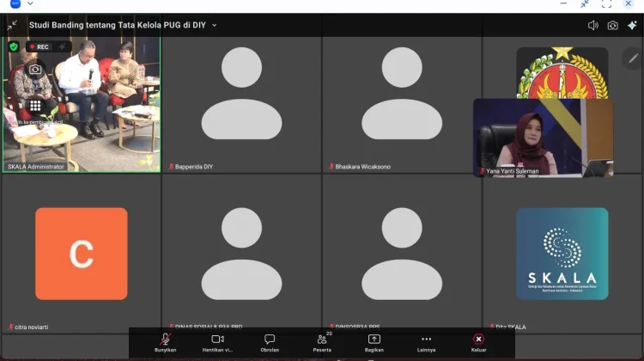Unmute microphone with Bunyikan button
644x361 pixels.
(x=165, y=343)
